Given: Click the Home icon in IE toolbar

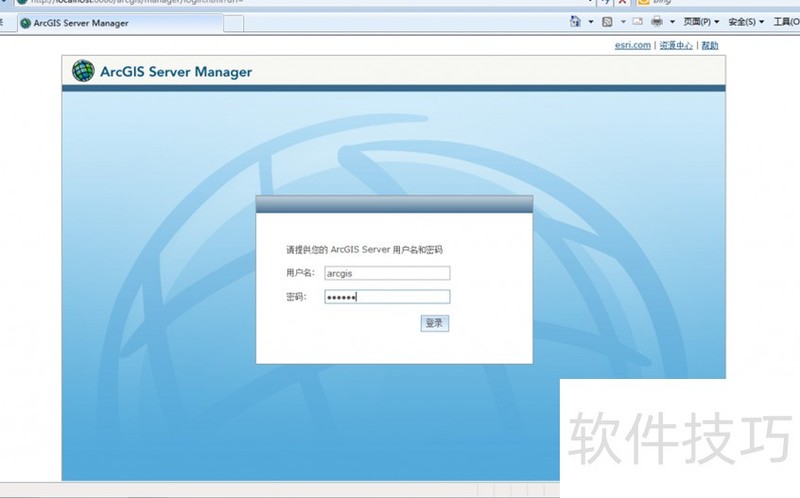Looking at the screenshot, I should pos(575,21).
